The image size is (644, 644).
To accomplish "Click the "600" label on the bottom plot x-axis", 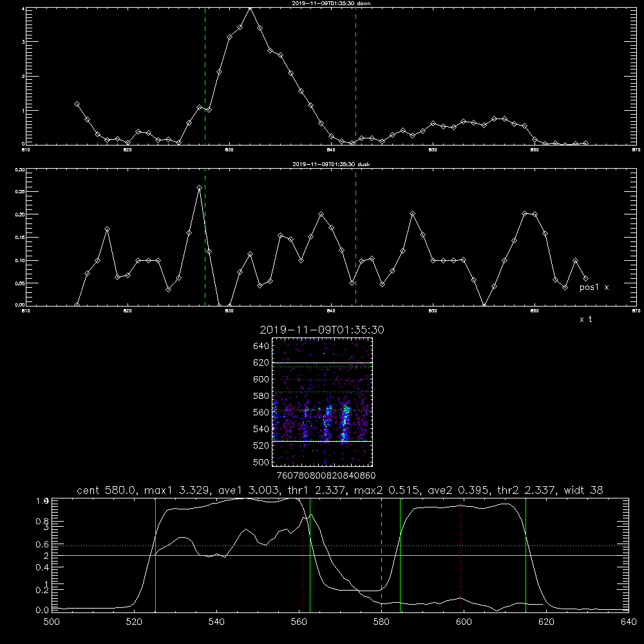I will coord(464,622).
